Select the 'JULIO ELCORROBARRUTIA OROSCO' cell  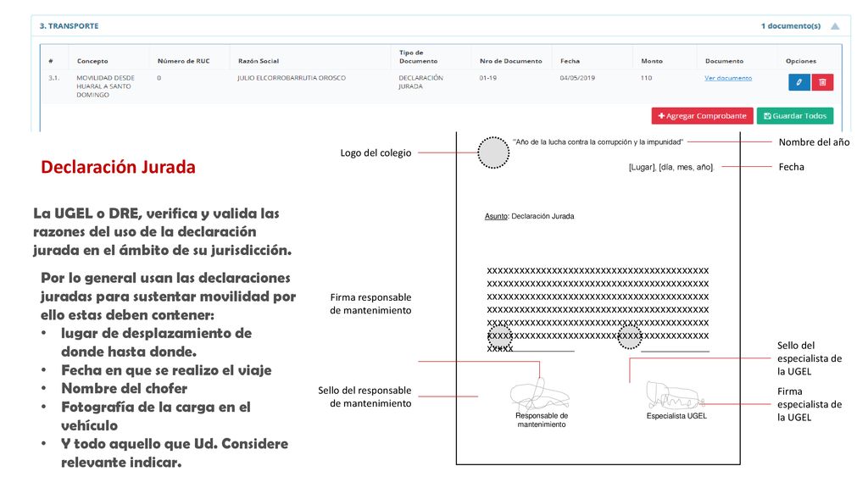pyautogui.click(x=292, y=78)
